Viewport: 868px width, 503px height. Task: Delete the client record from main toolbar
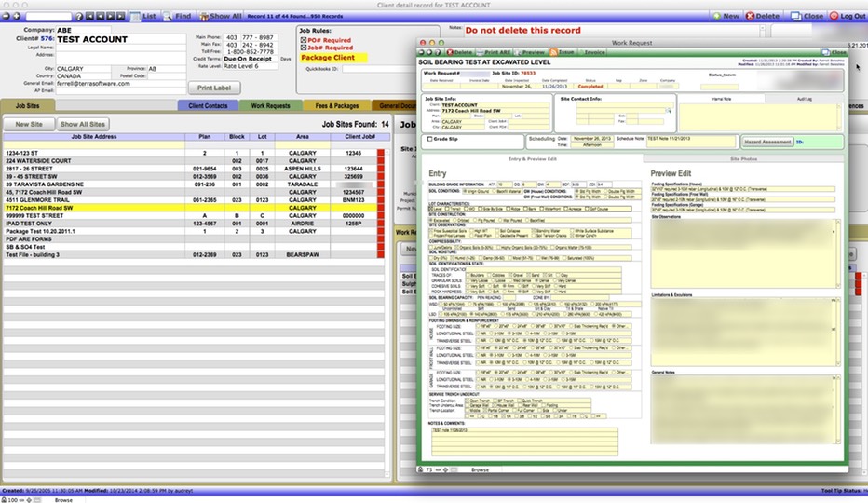762,16
